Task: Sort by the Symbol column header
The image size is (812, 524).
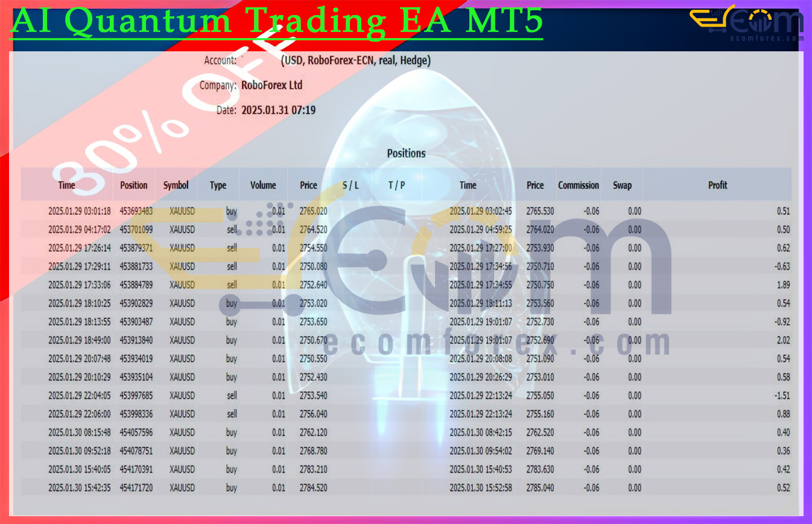Action: 176,185
